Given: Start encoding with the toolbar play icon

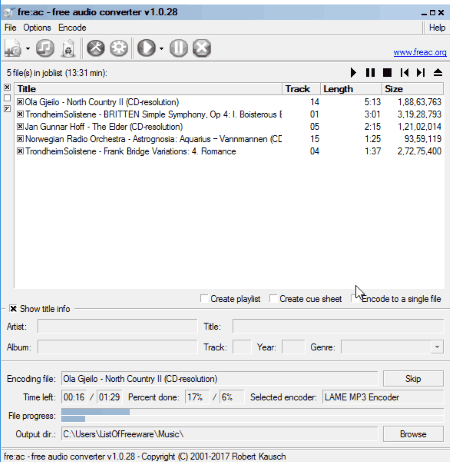Looking at the screenshot, I should 146,48.
